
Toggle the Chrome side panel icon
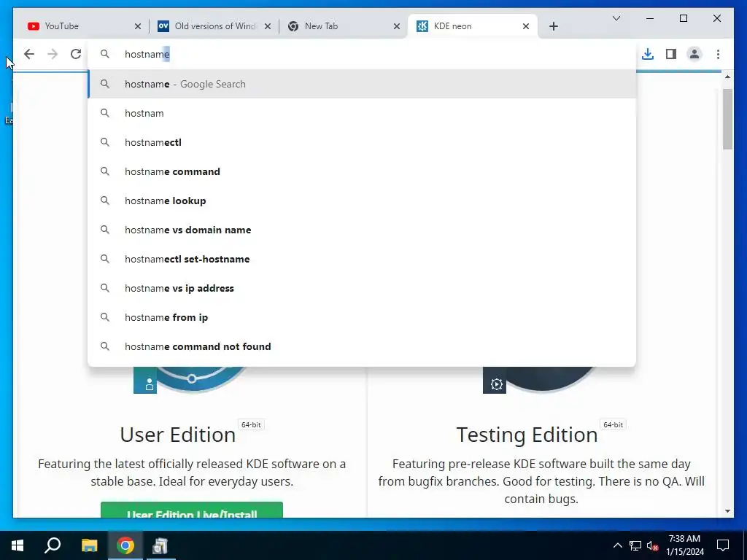point(671,54)
